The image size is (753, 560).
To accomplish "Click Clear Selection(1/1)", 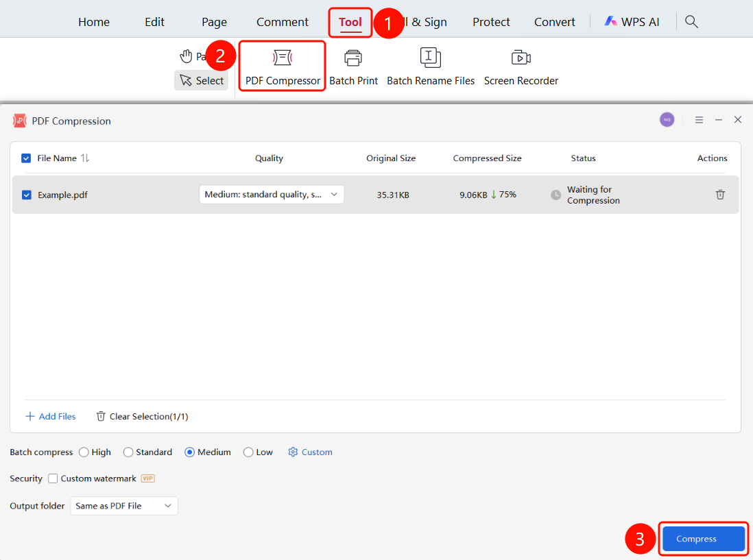I will [x=142, y=416].
